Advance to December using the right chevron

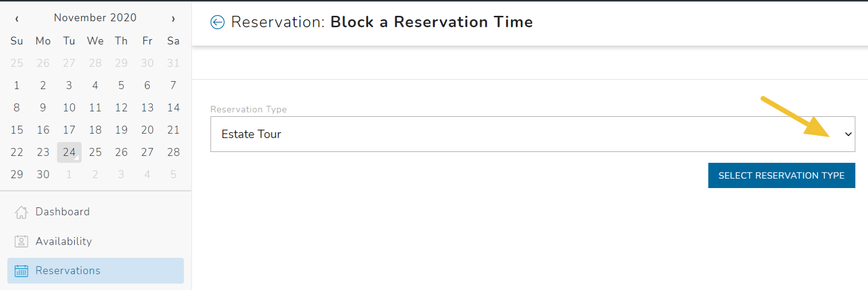pyautogui.click(x=173, y=18)
